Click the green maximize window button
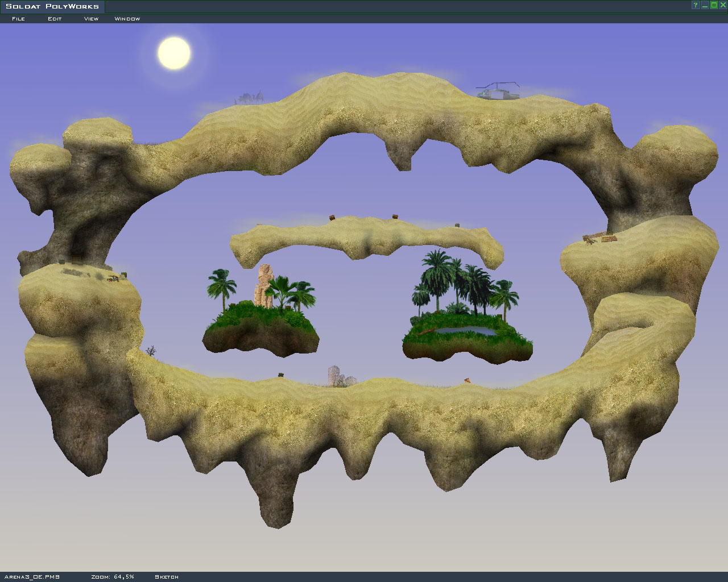 tap(714, 5)
